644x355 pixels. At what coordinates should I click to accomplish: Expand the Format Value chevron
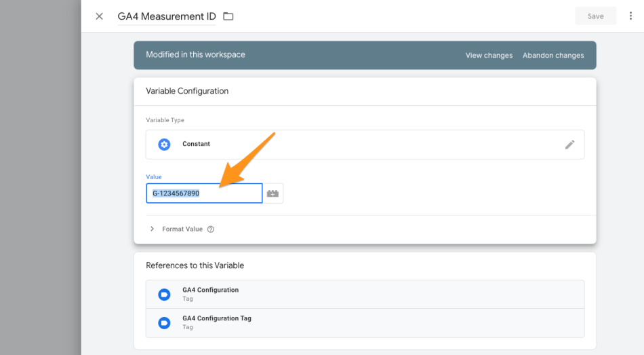coord(152,229)
